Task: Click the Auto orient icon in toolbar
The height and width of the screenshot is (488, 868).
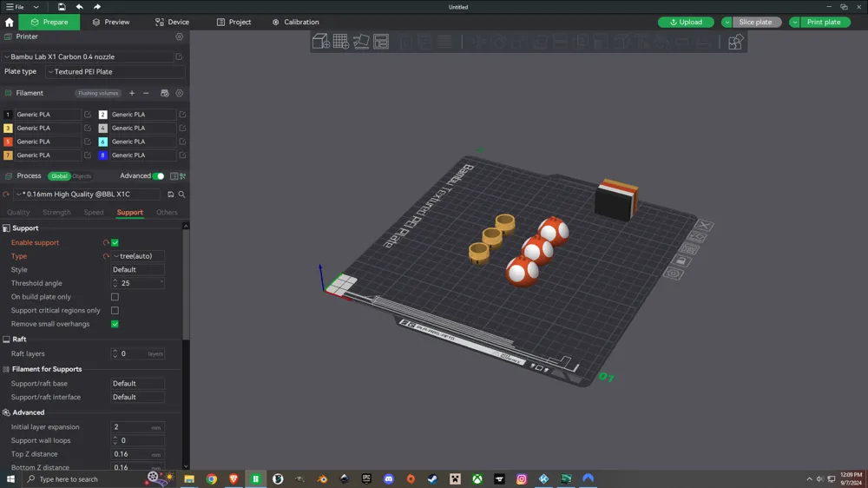Action: (x=361, y=42)
